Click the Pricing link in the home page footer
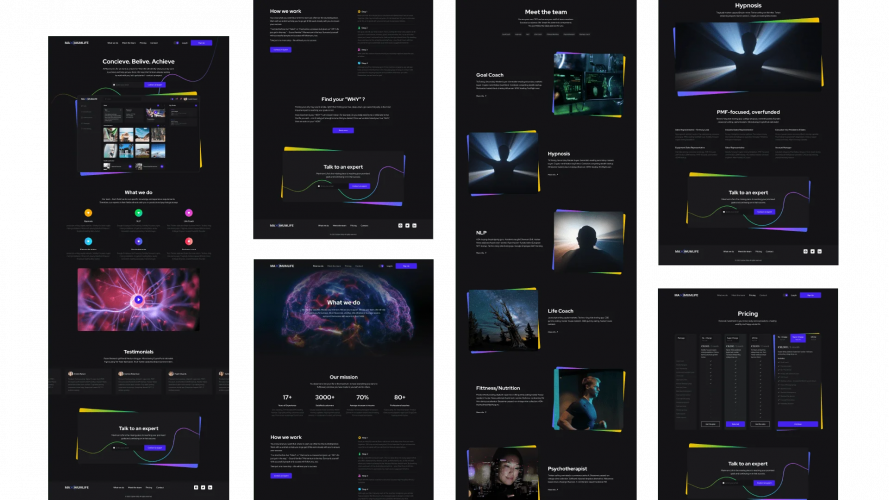The height and width of the screenshot is (500, 889). 149,488
